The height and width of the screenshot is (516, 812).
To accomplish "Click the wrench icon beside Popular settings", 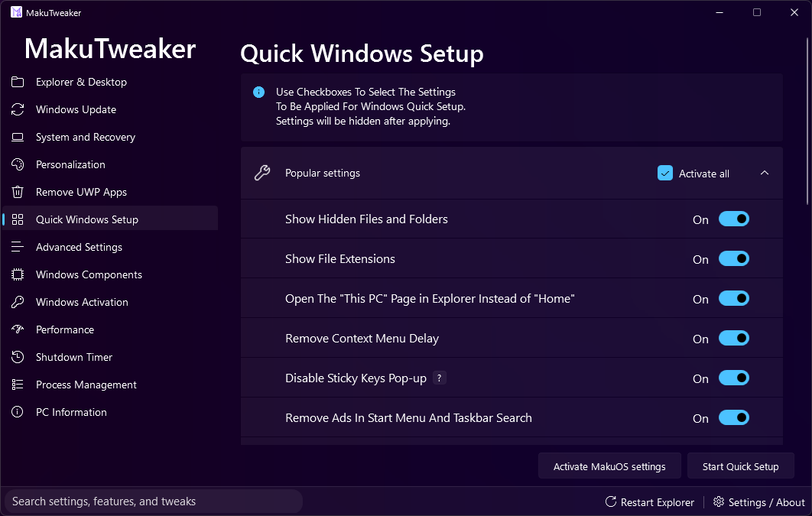I will (262, 173).
